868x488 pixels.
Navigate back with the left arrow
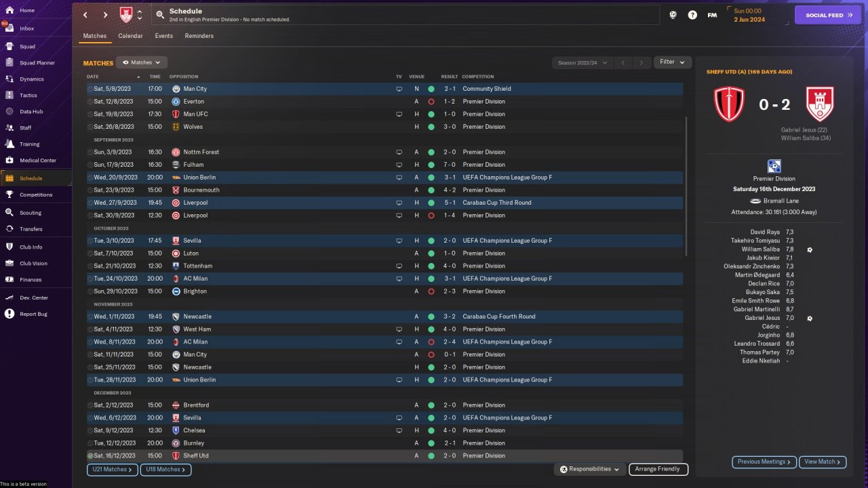(85, 15)
